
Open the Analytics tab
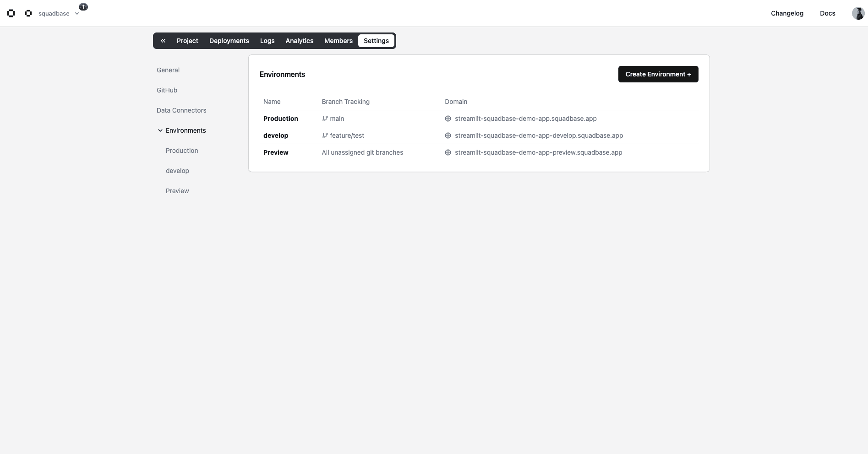[299, 41]
